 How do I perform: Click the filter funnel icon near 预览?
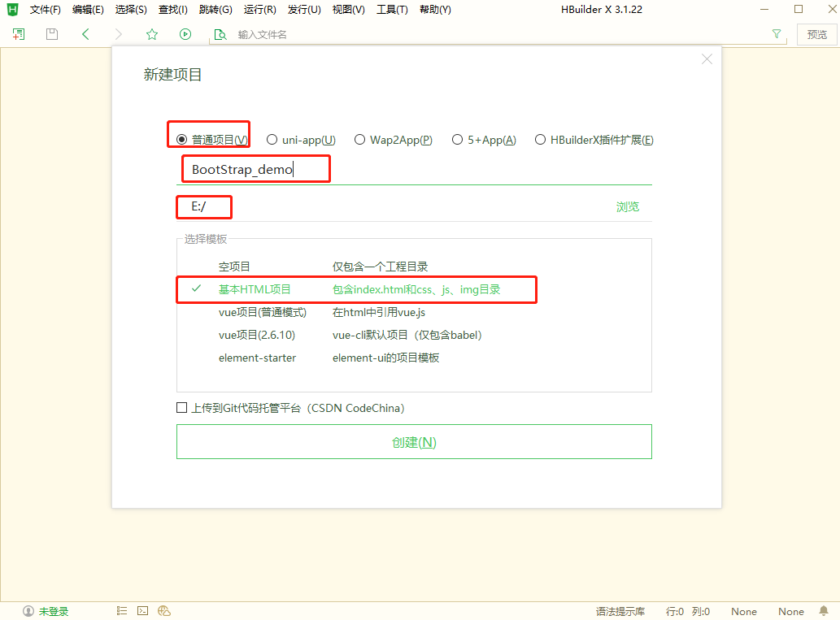[x=777, y=34]
